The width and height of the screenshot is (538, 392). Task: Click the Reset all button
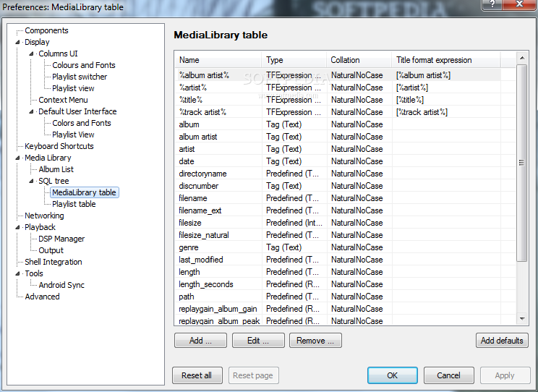pyautogui.click(x=197, y=375)
